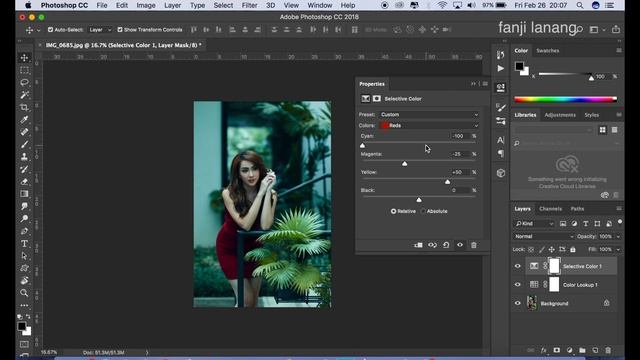The width and height of the screenshot is (640, 360).
Task: Click the Yellow slider handle
Action: coord(447,182)
